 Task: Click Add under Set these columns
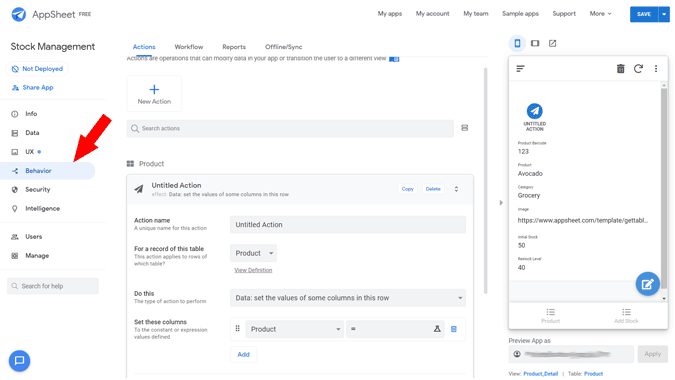244,355
